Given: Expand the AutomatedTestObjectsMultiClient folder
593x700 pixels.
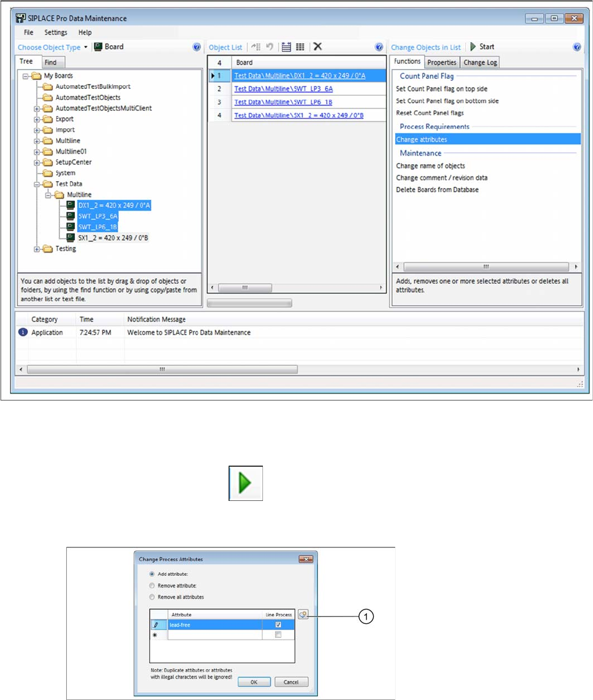Looking at the screenshot, I should [37, 109].
